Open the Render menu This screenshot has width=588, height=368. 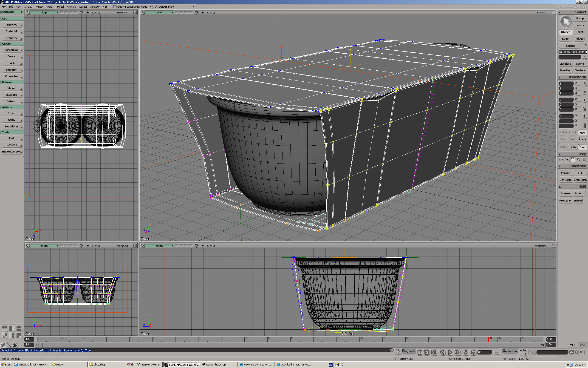(83, 7)
